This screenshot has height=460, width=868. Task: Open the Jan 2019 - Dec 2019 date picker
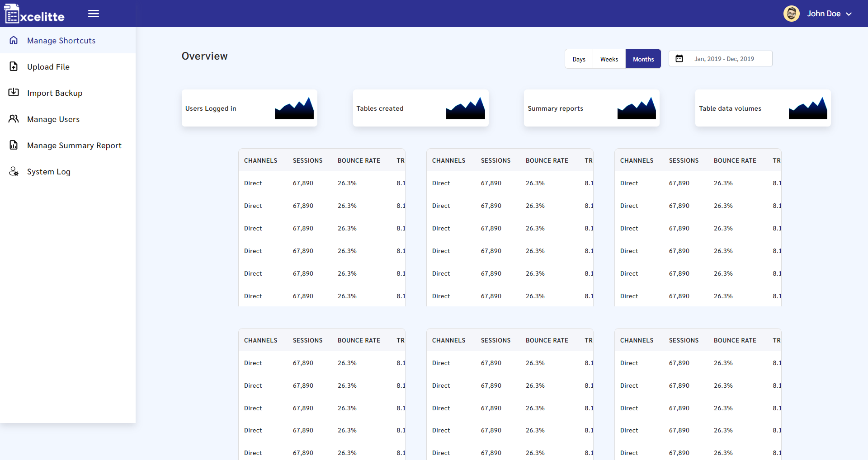[724, 58]
